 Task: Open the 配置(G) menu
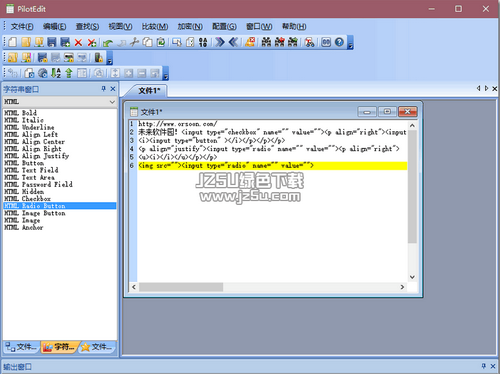pyautogui.click(x=224, y=26)
